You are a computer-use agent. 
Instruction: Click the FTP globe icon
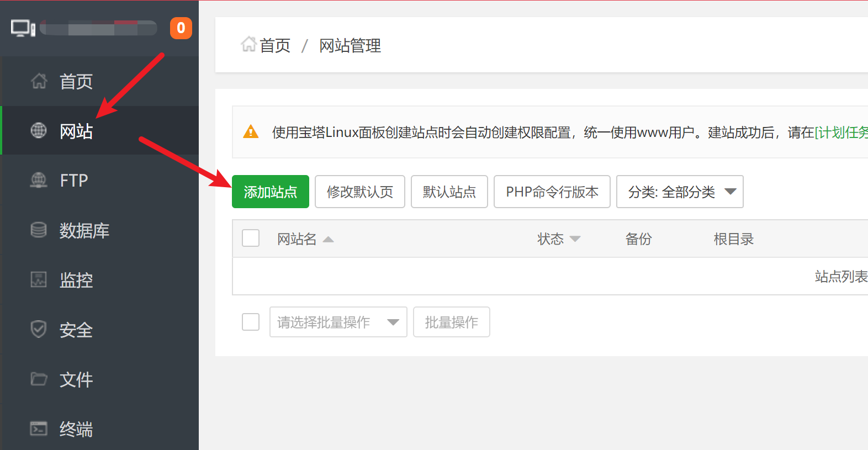(39, 180)
